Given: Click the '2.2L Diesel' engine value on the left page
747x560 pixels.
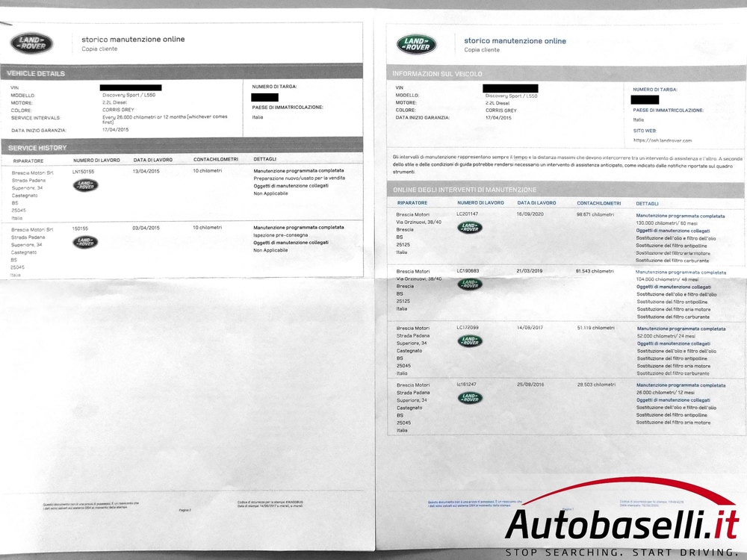Looking at the screenshot, I should click(115, 102).
